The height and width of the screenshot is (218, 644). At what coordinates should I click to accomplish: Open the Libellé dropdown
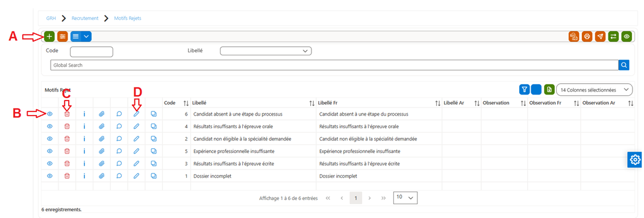266,51
